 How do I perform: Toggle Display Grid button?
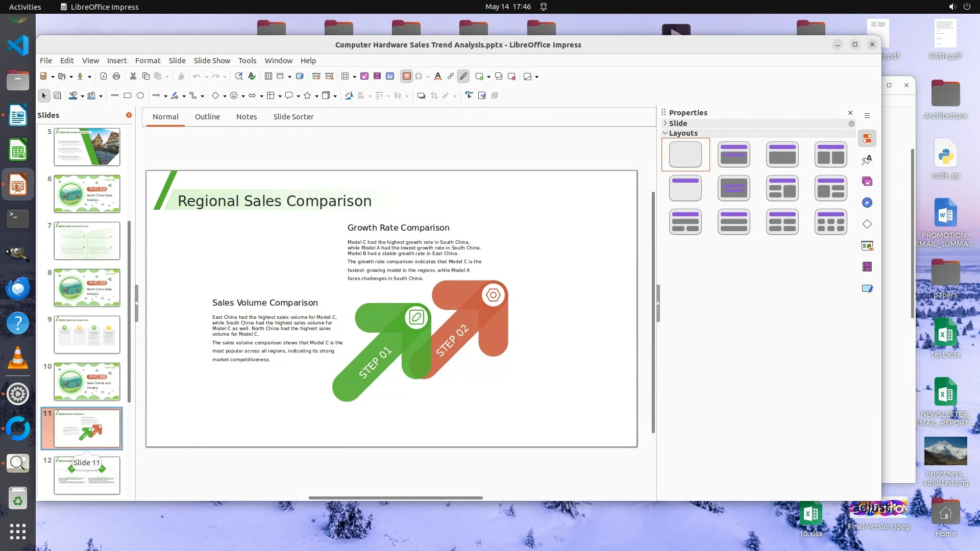(x=268, y=77)
